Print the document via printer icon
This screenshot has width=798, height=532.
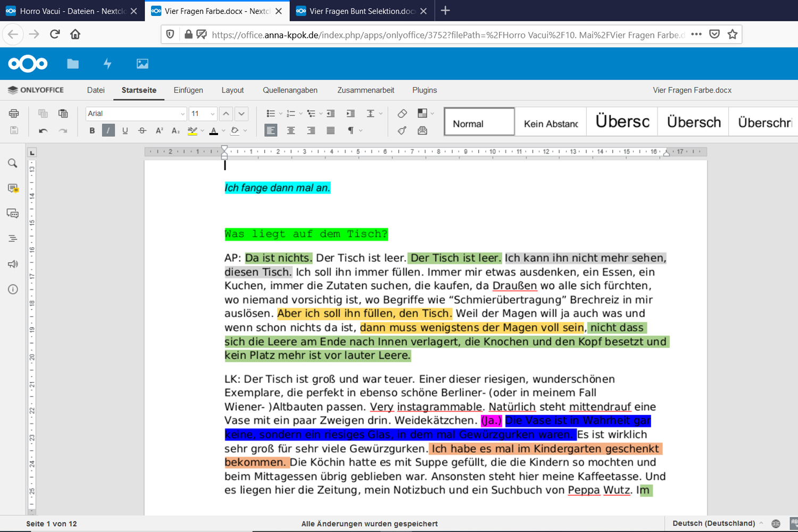tap(14, 113)
